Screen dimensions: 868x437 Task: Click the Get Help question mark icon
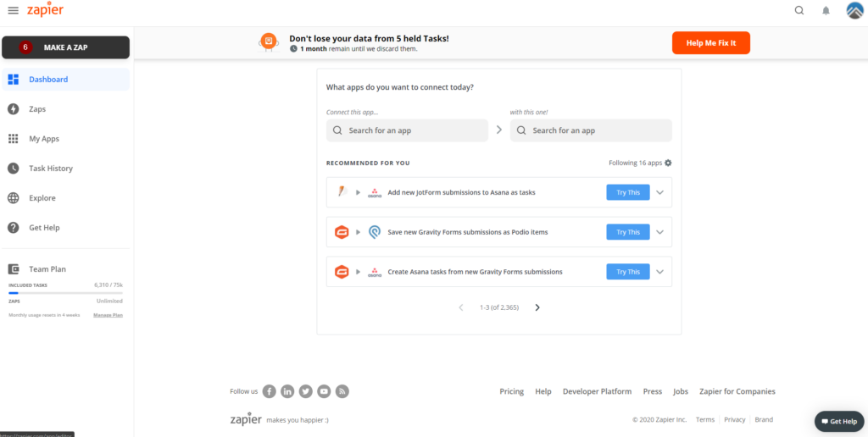click(14, 227)
